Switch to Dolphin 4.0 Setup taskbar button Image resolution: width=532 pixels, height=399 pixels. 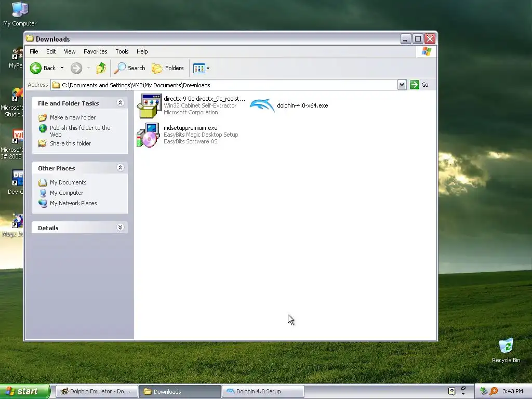[x=263, y=391]
